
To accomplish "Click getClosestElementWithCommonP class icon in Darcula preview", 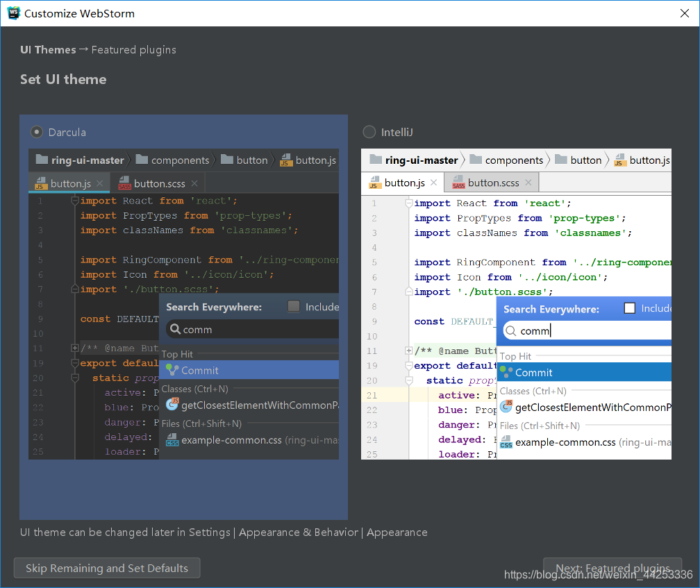I will coord(172,404).
